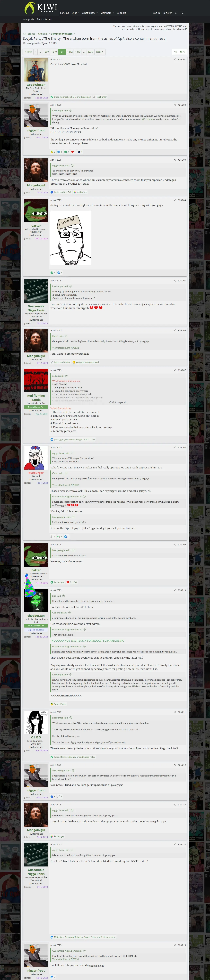Open the wojak image attachment in post #26,204
Viewport: 210px width, 980px height.
71,238
